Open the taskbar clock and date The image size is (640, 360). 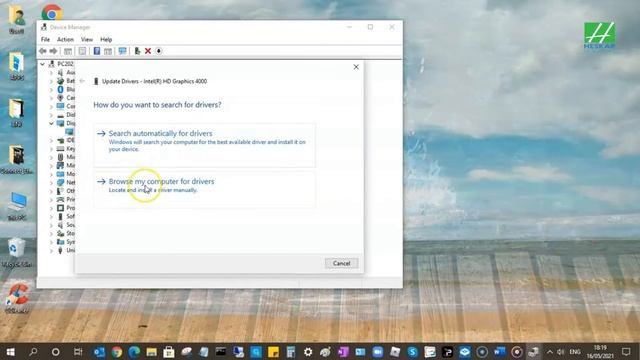click(x=600, y=352)
